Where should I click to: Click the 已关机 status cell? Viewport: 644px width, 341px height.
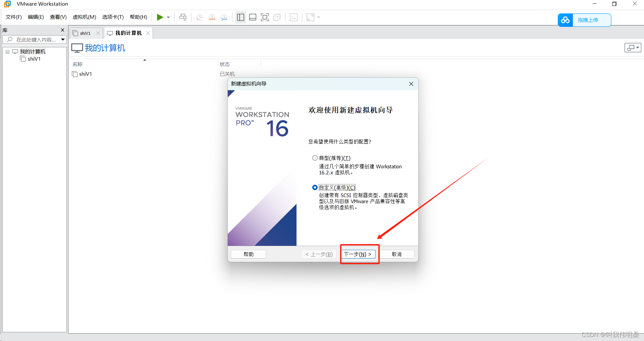click(227, 74)
